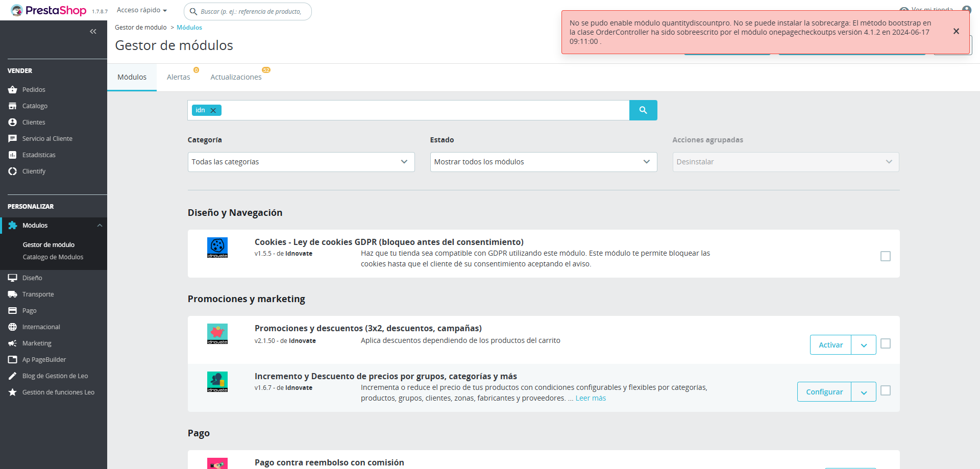980x469 pixels.
Task: Click the Internacional globe icon
Action: coord(13,327)
